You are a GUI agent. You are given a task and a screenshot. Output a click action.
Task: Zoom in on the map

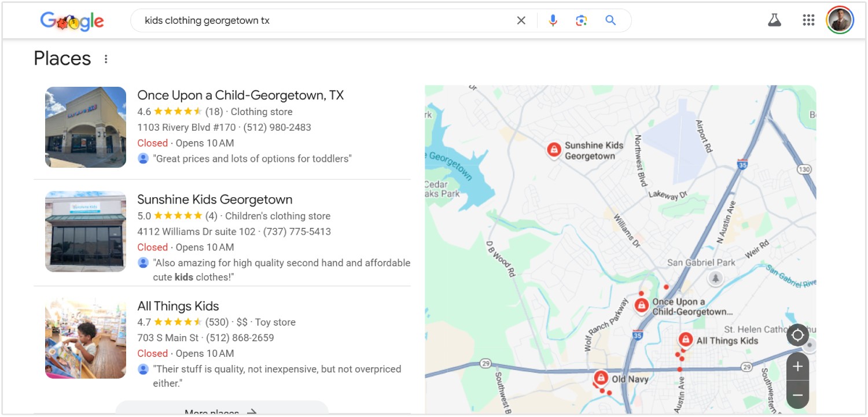click(x=797, y=366)
